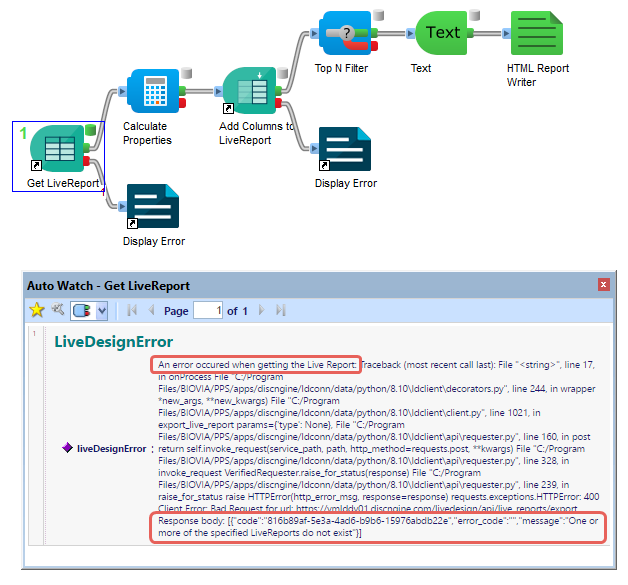Select the Calculate Properties calculator component
The width and height of the screenshot is (628, 585).
(153, 91)
